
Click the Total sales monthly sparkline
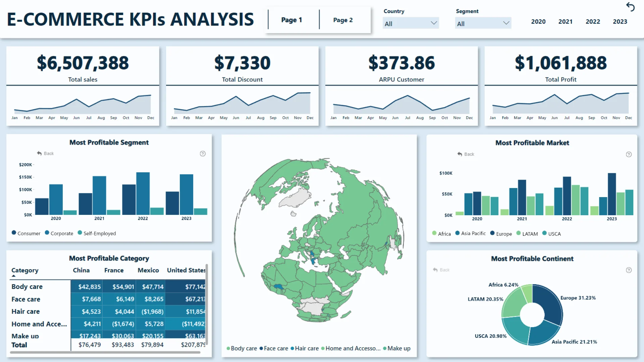pyautogui.click(x=83, y=105)
